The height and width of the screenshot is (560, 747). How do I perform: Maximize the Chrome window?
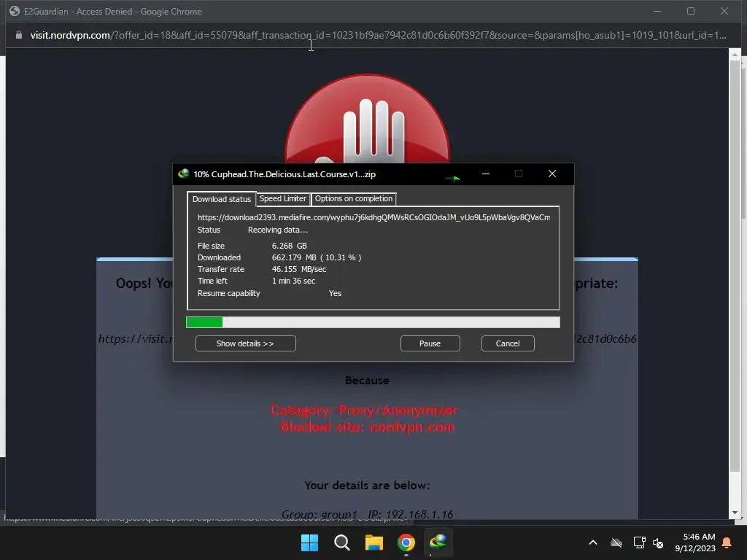[690, 11]
